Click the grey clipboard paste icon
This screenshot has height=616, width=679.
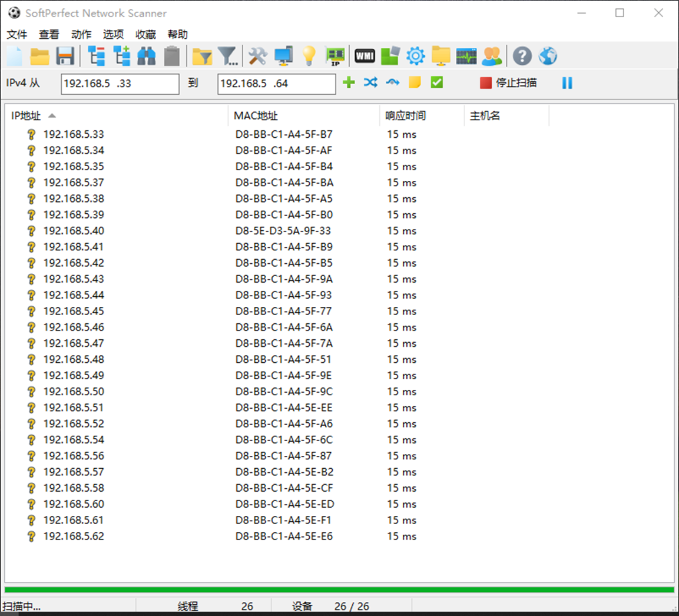(x=172, y=56)
